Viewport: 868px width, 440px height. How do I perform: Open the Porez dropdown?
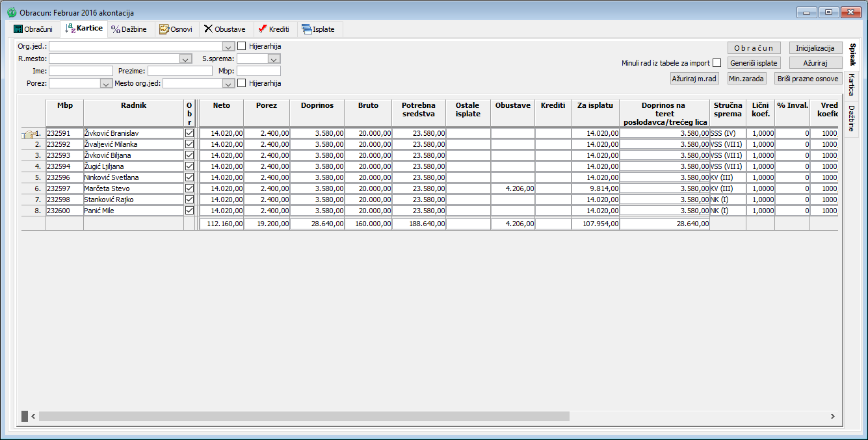pos(106,84)
